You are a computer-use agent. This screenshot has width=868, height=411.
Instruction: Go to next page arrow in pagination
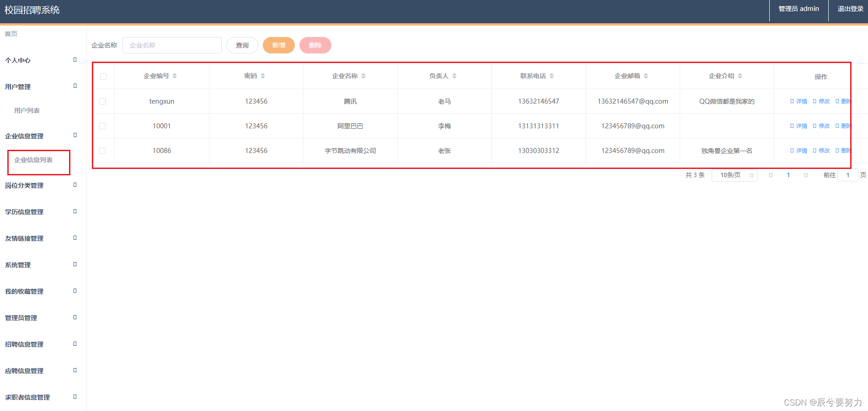[806, 175]
